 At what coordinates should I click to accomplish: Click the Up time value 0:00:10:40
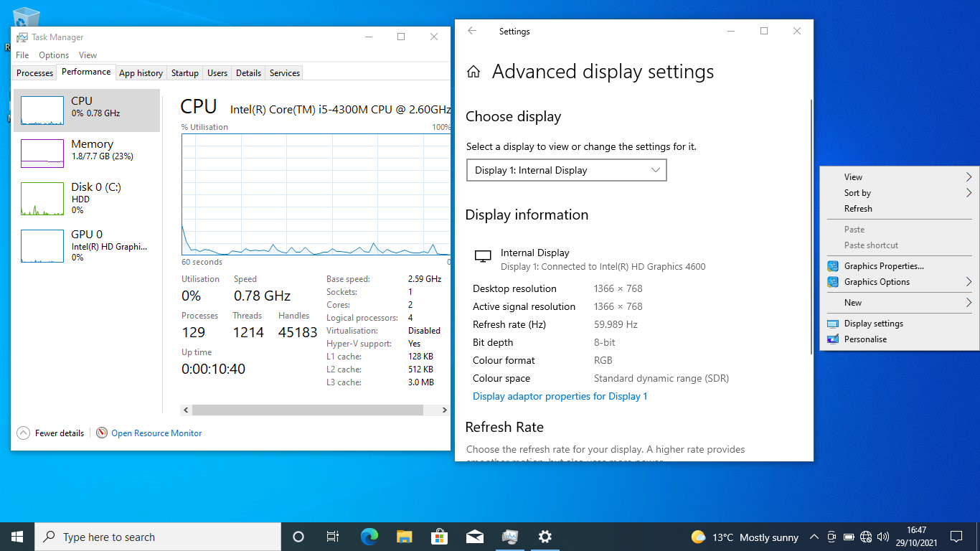coord(213,369)
